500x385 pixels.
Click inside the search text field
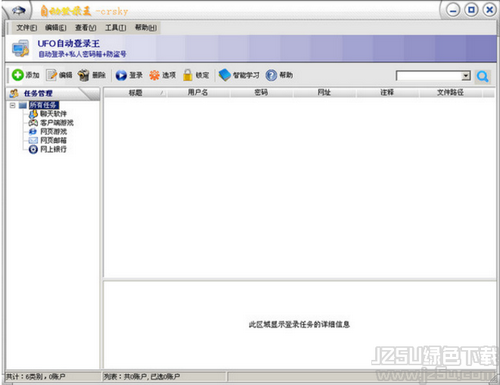429,76
